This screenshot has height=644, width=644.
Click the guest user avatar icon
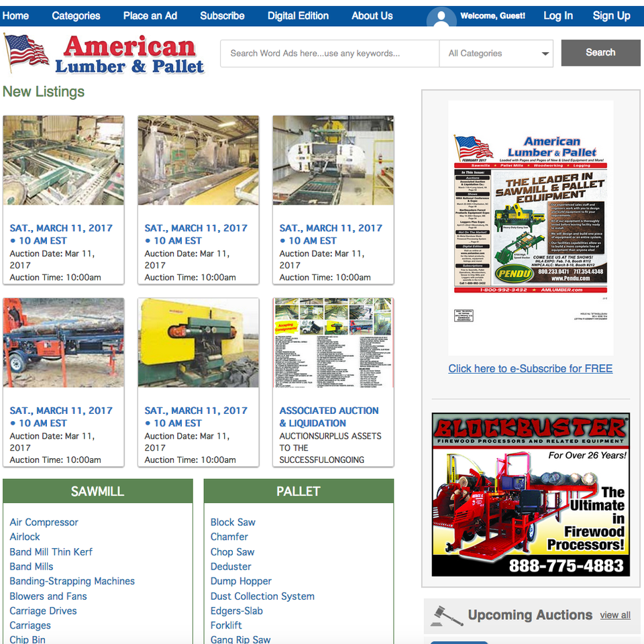(x=441, y=17)
